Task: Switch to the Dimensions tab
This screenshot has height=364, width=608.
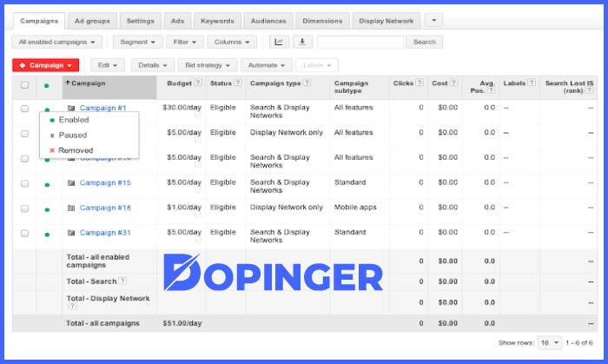Action: (322, 21)
